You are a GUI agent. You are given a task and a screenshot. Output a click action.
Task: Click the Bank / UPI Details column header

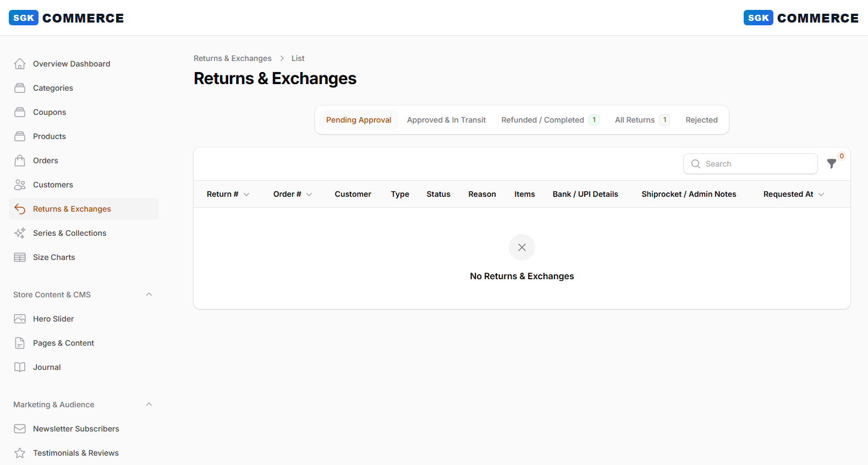[x=585, y=194]
